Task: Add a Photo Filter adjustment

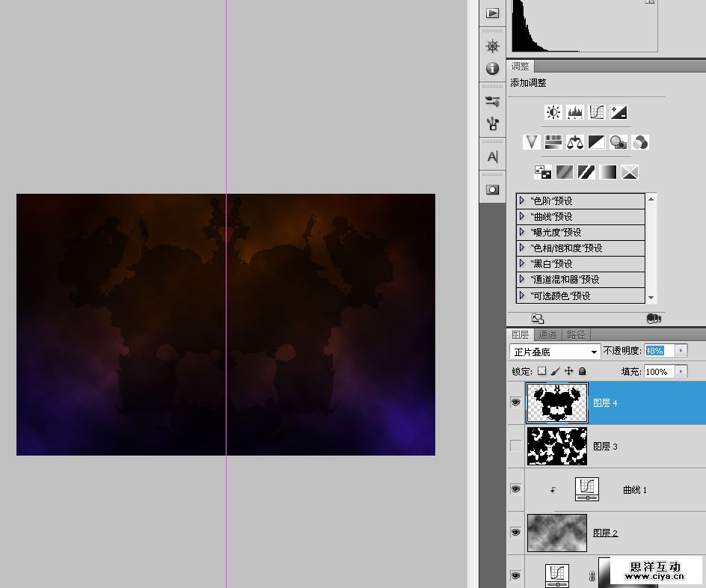Action: click(x=618, y=141)
